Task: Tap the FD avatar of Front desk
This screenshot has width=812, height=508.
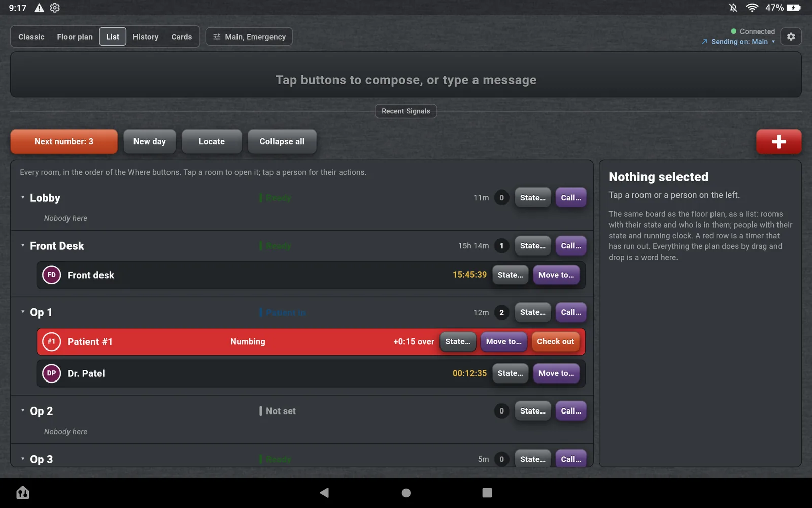Action: point(51,275)
